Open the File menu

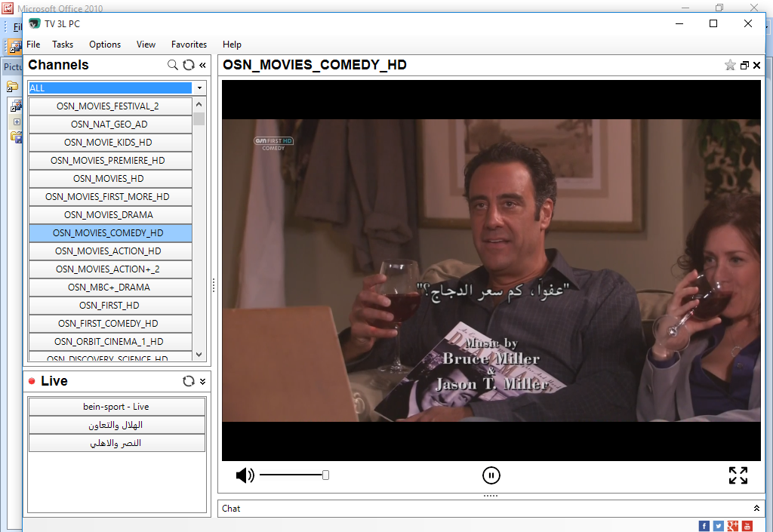click(x=33, y=45)
